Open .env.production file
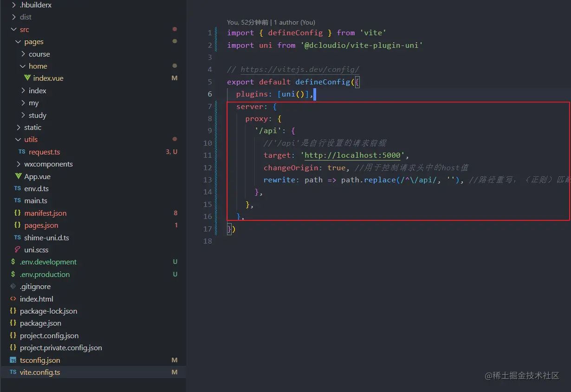This screenshot has width=571, height=392. tap(45, 275)
